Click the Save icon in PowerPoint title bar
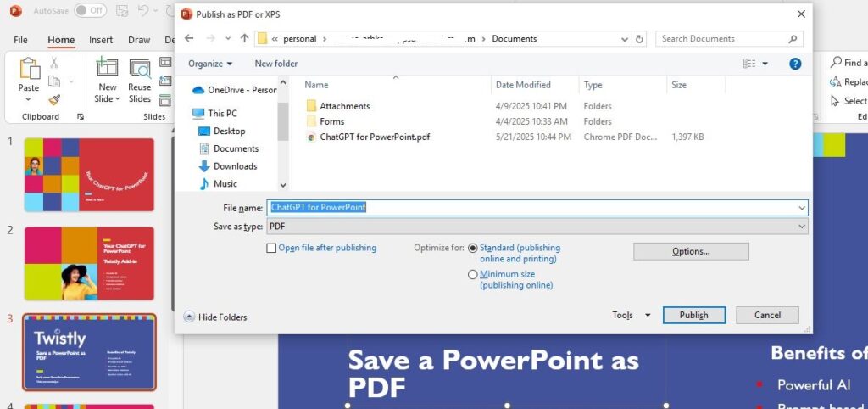Image resolution: width=868 pixels, height=409 pixels. (122, 10)
